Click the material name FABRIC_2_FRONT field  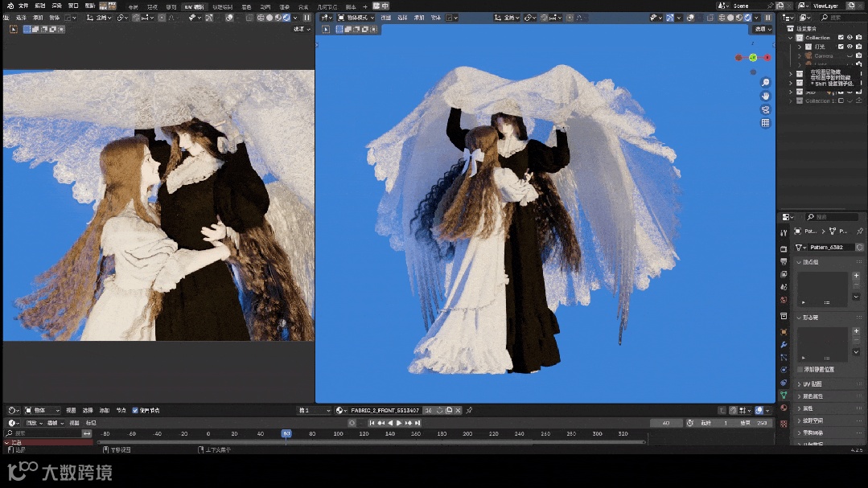coord(384,410)
